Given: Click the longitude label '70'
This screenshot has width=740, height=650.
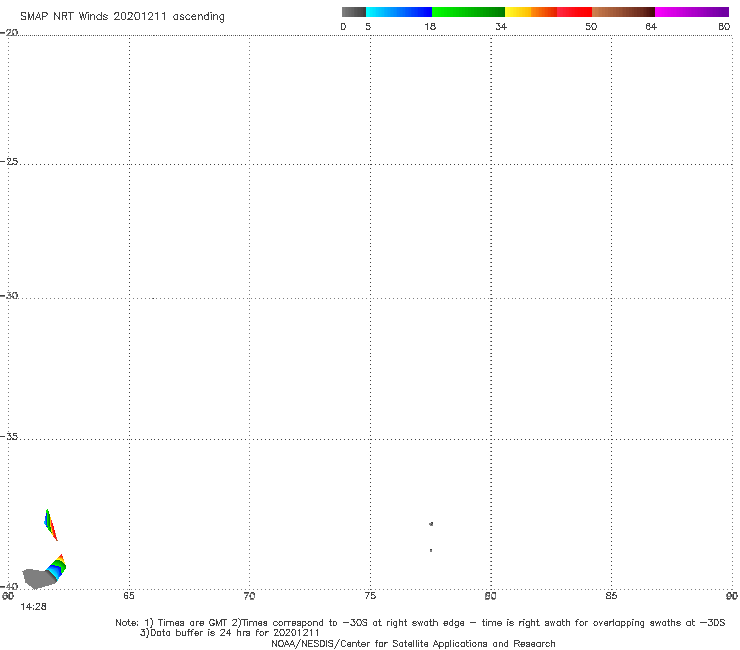Looking at the screenshot, I should (x=249, y=596).
